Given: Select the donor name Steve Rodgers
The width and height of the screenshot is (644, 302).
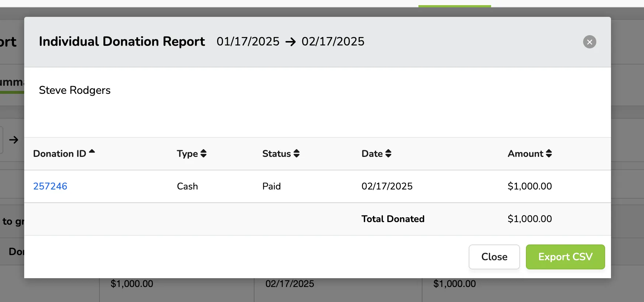Looking at the screenshot, I should 75,90.
